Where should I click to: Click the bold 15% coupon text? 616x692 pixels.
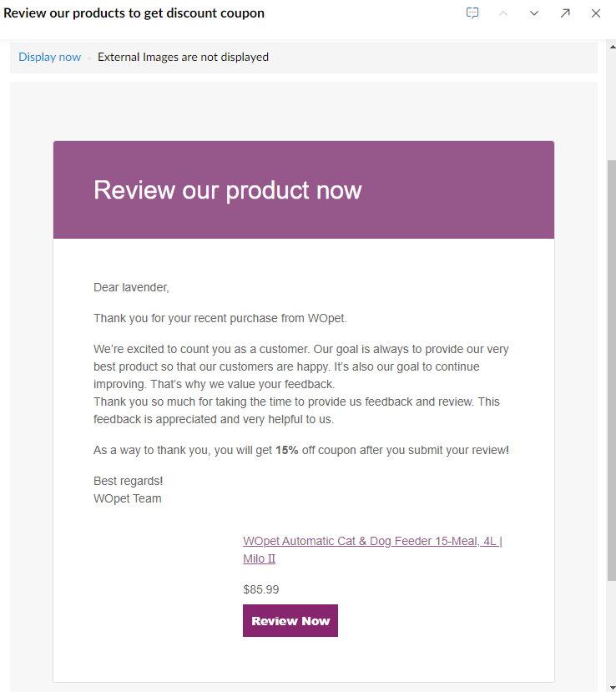coord(287,450)
